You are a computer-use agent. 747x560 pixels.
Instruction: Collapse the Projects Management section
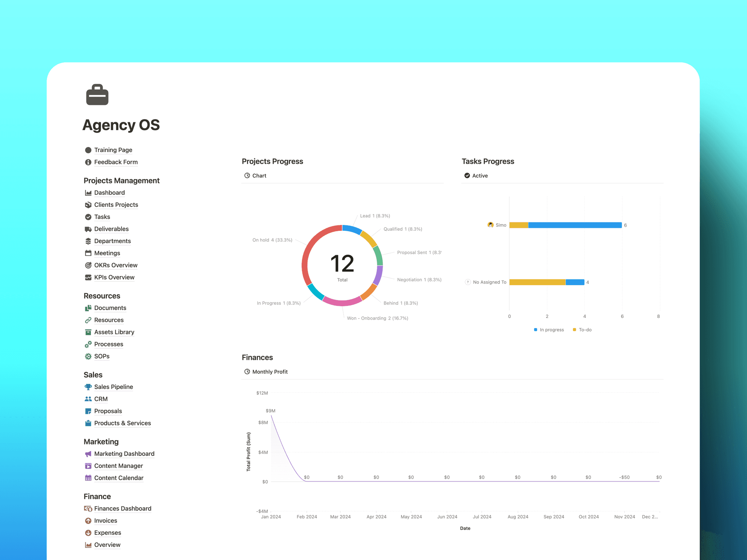[121, 180]
